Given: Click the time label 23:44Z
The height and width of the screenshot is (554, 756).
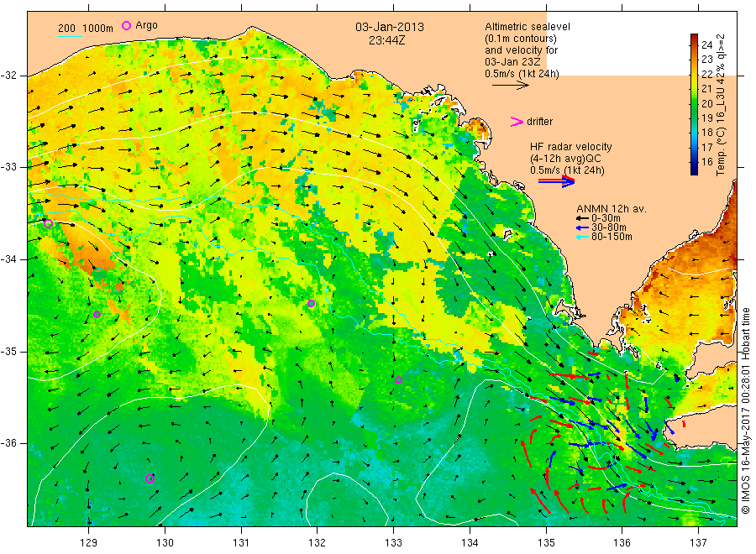Looking at the screenshot, I should [x=386, y=40].
